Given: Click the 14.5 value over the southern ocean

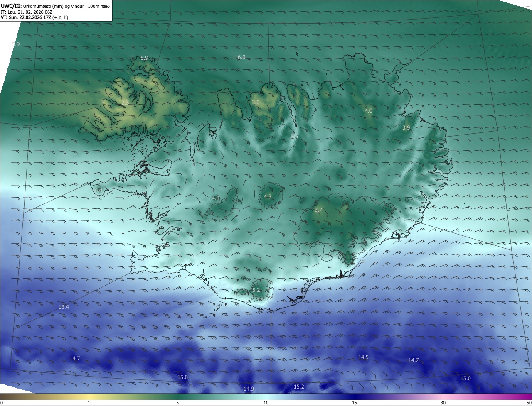Looking at the screenshot, I should tap(363, 357).
